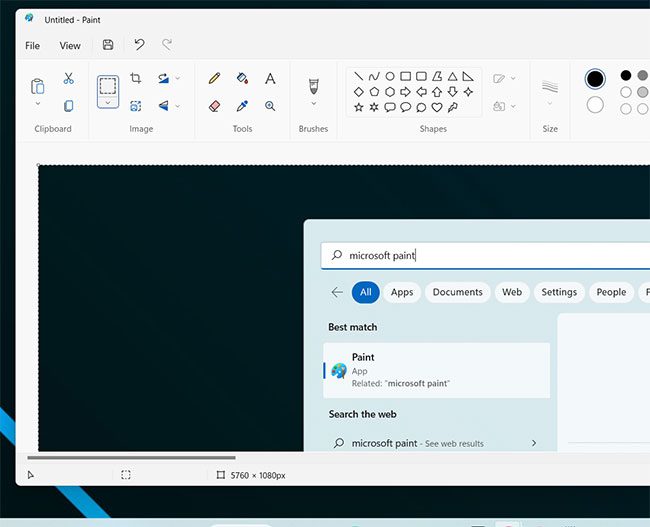Activate the Color picker eyedropper

pos(242,106)
